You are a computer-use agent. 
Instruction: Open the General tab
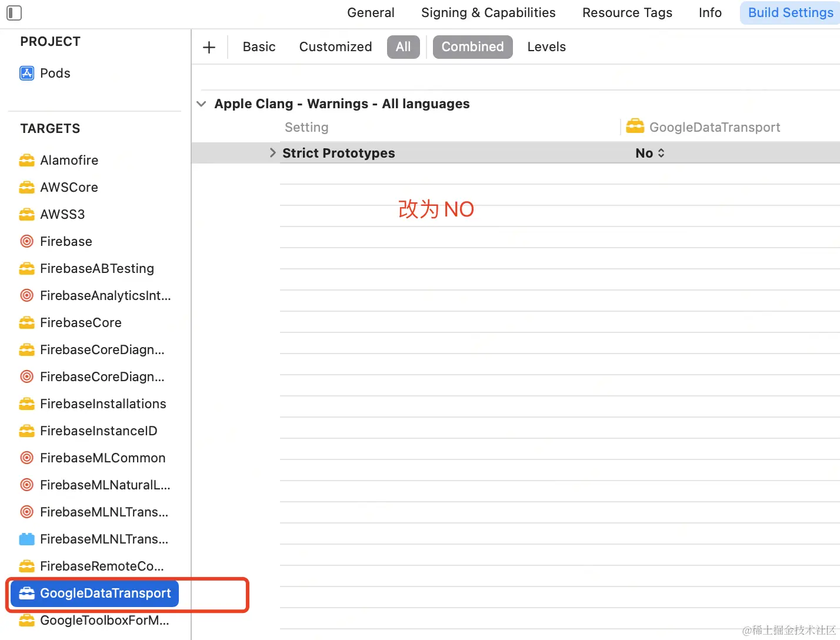(x=371, y=12)
